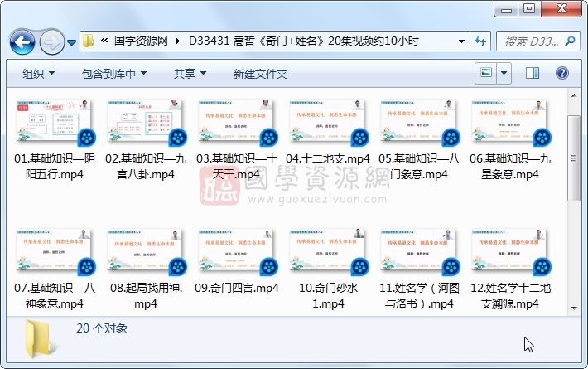This screenshot has width=588, height=369.
Task: Click file name 01.基础知识—阴阳五行.mp4
Action: [x=55, y=167]
